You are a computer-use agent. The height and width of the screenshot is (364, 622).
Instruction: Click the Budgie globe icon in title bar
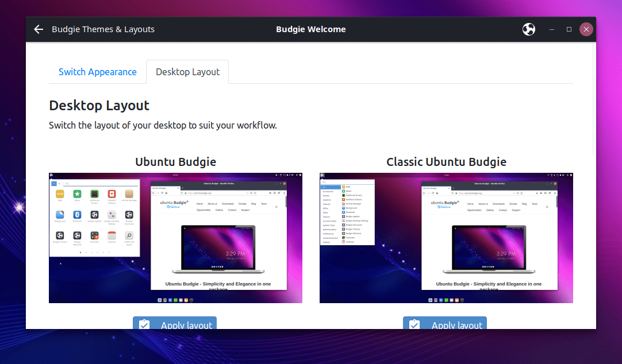coord(528,29)
